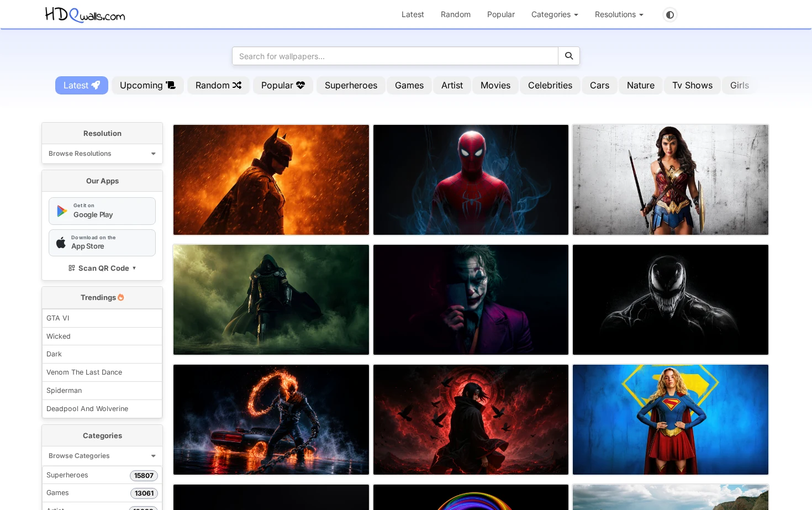The height and width of the screenshot is (510, 812).
Task: Open the Browse Categories dropdown
Action: (x=102, y=456)
